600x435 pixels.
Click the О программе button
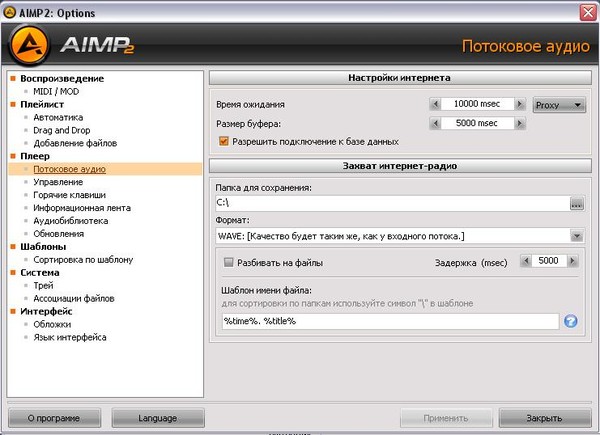[54, 418]
